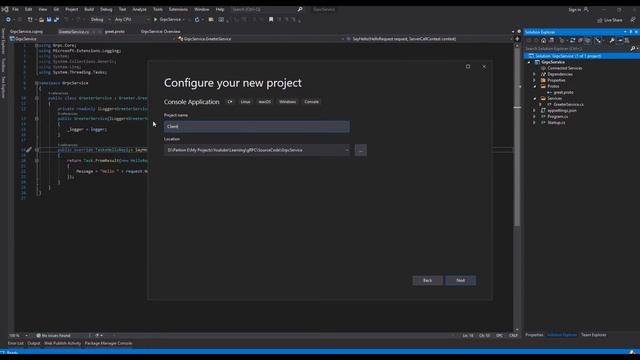Viewport: 640px width, 360px height.
Task: Open the Output tab
Action: click(34, 343)
